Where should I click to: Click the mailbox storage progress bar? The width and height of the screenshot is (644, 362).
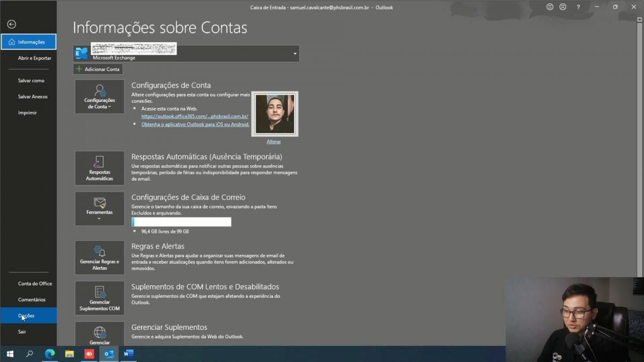click(181, 222)
